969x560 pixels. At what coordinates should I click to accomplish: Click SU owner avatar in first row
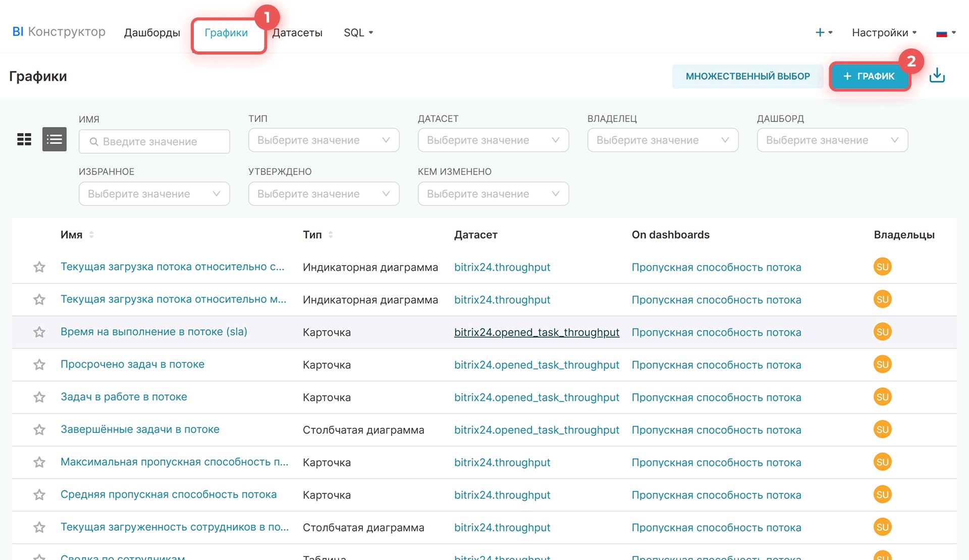tap(882, 267)
